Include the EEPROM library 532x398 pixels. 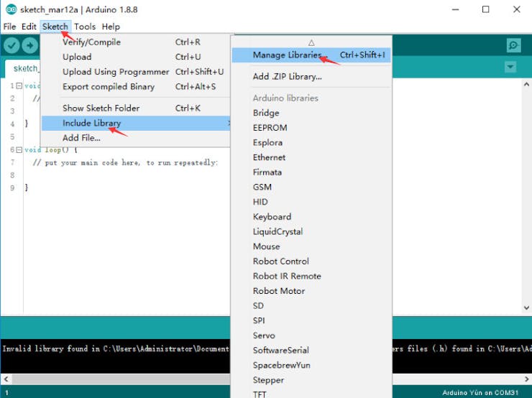(311, 128)
